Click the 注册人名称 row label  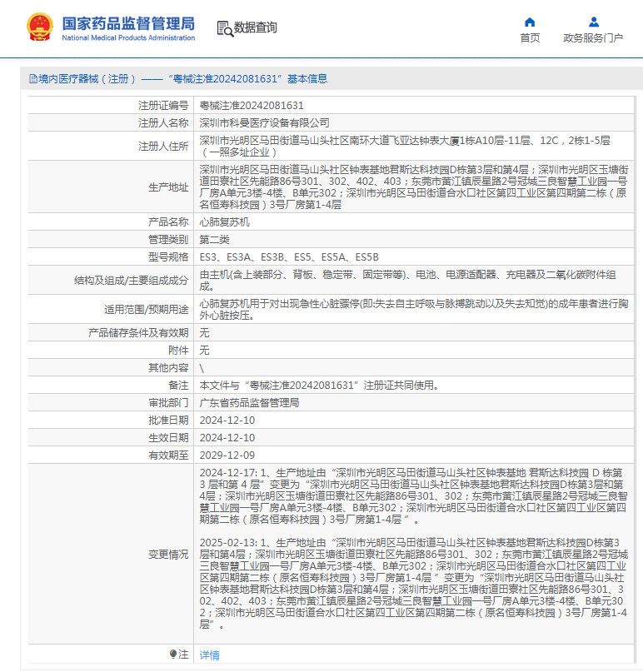tap(163, 123)
